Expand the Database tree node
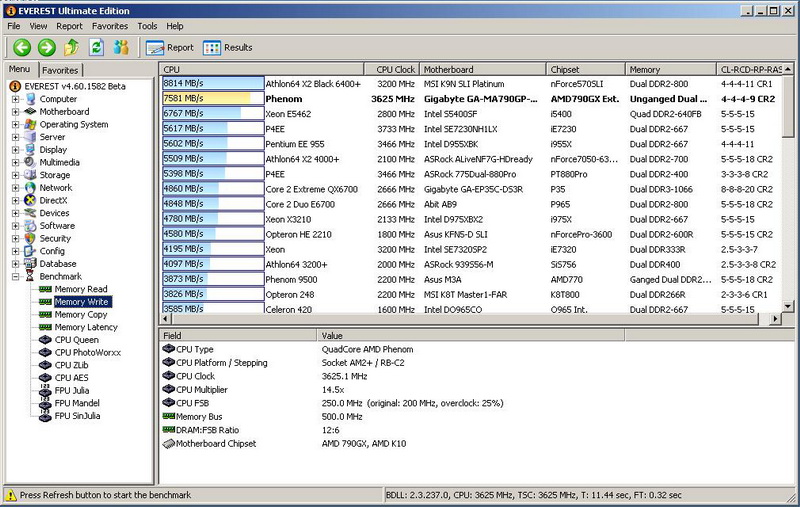800x507 pixels. coord(15,264)
